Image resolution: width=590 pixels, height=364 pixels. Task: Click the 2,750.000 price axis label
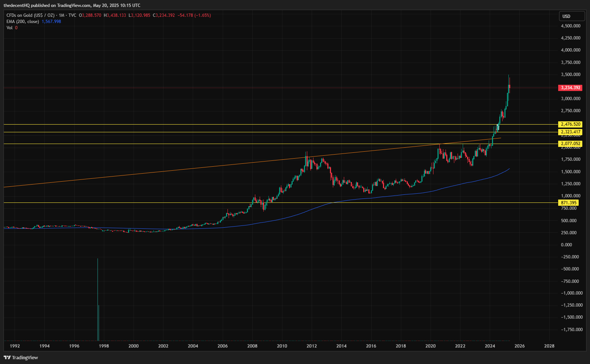pyautogui.click(x=571, y=111)
